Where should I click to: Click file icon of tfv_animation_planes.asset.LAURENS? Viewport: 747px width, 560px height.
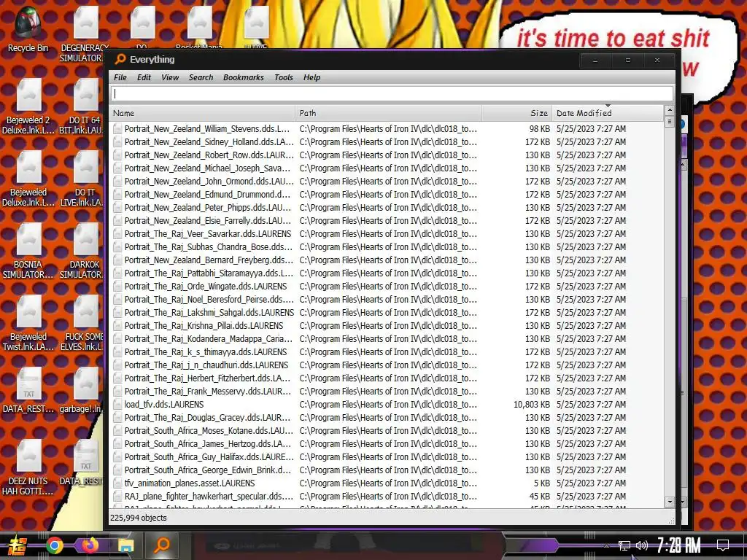pyautogui.click(x=117, y=483)
